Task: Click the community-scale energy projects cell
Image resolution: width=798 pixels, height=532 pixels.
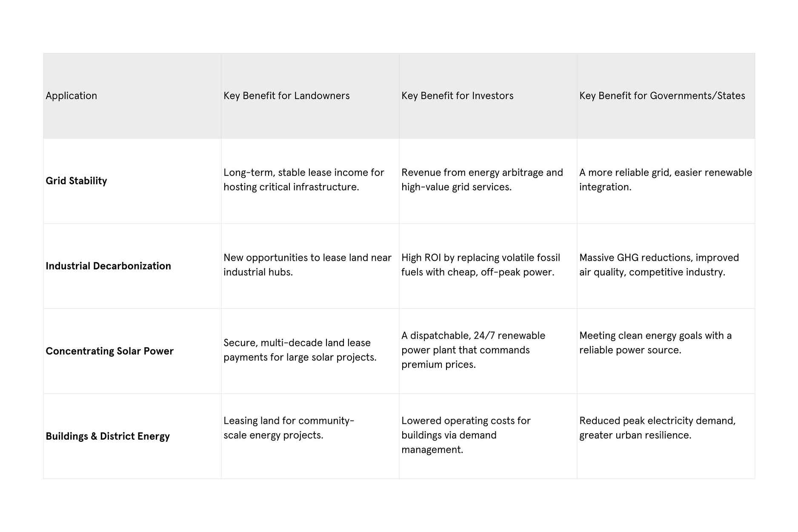Action: (x=289, y=428)
